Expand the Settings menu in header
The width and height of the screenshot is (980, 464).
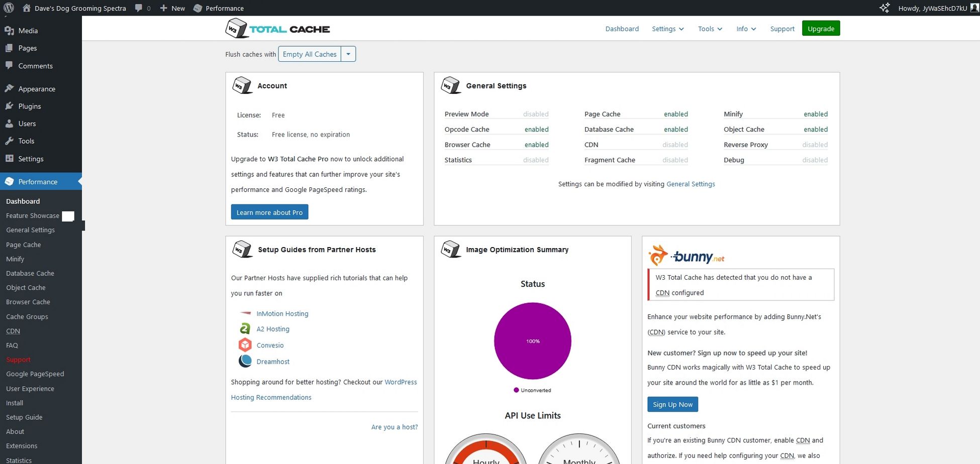click(x=667, y=29)
